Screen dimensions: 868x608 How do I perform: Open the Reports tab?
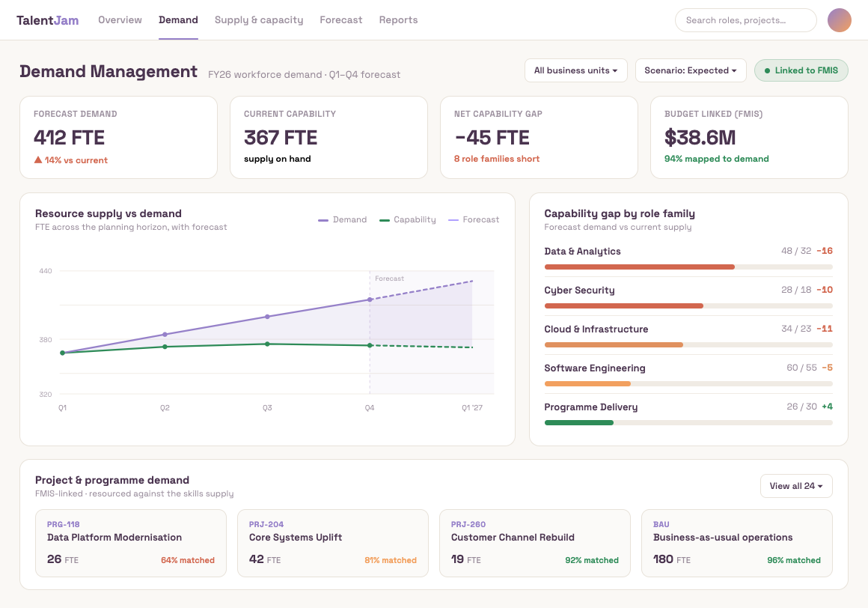click(399, 20)
